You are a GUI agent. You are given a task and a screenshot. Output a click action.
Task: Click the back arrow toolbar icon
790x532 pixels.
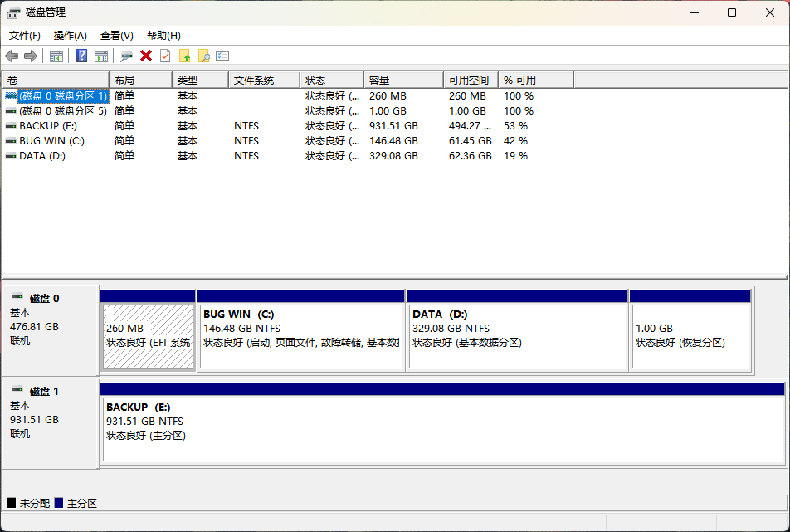point(12,56)
